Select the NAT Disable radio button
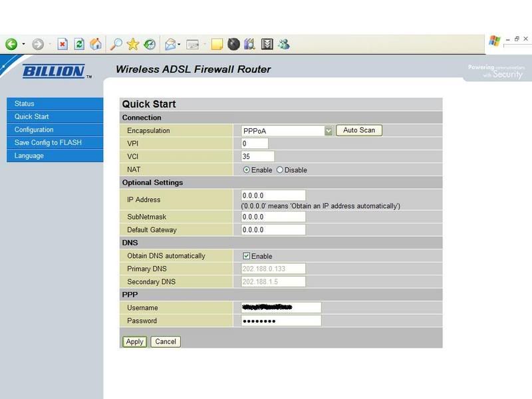 click(279, 170)
